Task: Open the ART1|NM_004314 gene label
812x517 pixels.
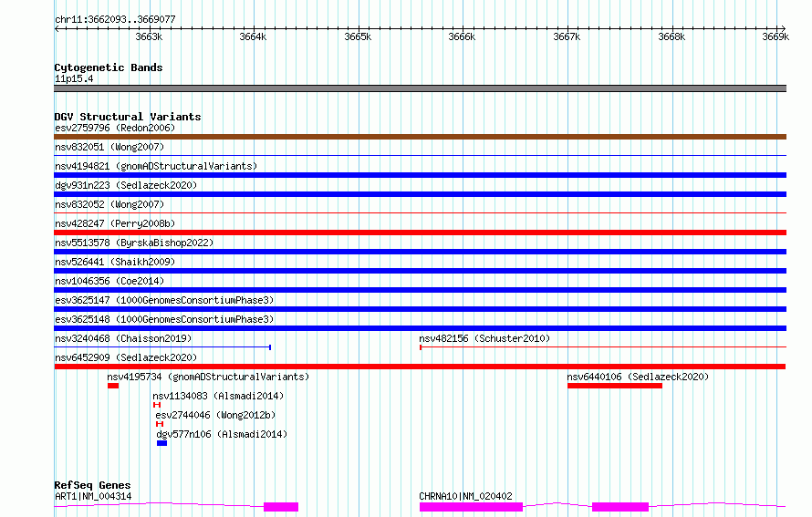Action: click(x=93, y=496)
